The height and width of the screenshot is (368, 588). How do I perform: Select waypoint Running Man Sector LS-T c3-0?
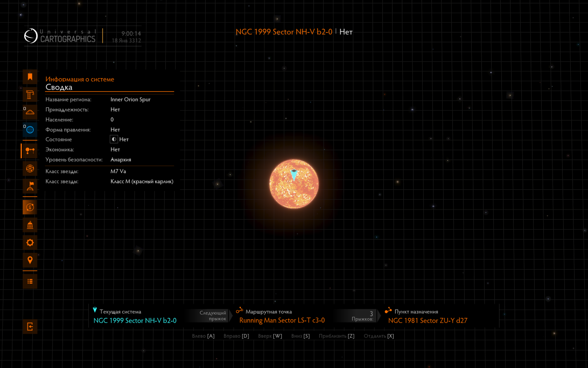click(x=282, y=321)
